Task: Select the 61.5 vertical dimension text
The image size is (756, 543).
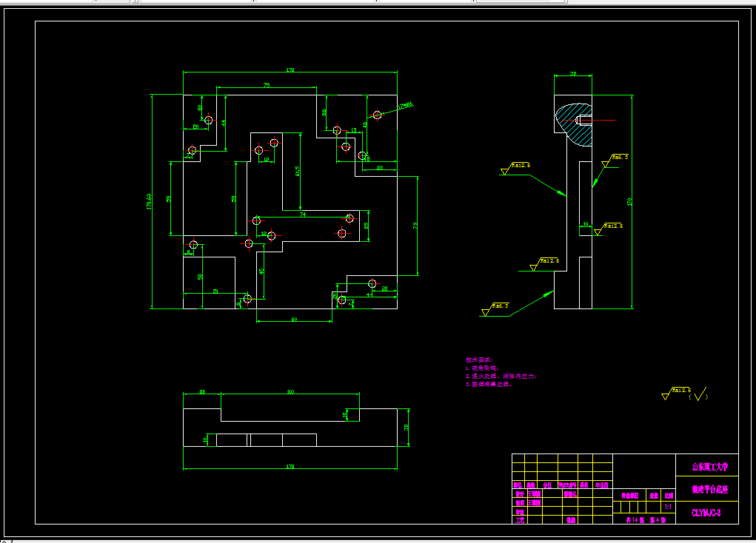Action: tap(298, 171)
